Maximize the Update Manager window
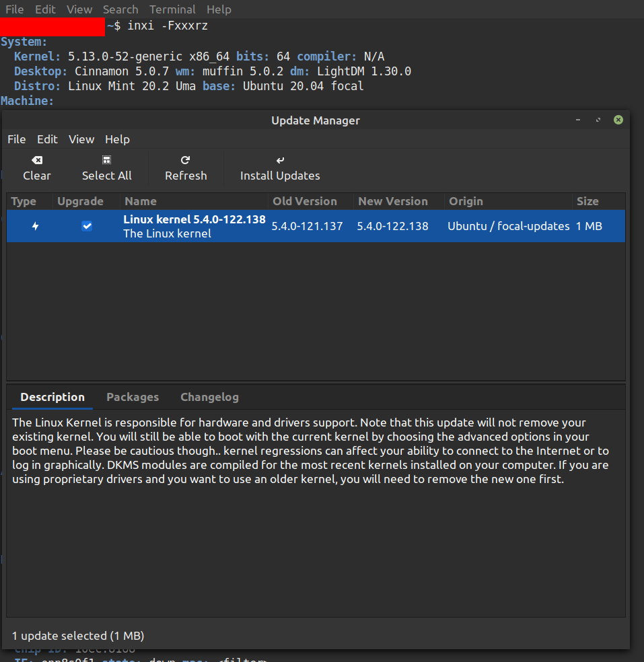 598,120
